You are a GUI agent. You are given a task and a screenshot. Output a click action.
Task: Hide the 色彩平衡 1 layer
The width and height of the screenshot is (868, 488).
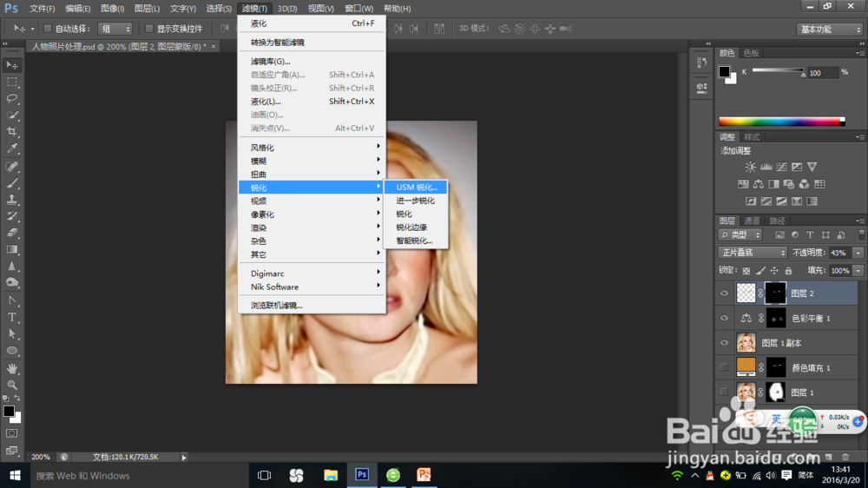(x=724, y=318)
